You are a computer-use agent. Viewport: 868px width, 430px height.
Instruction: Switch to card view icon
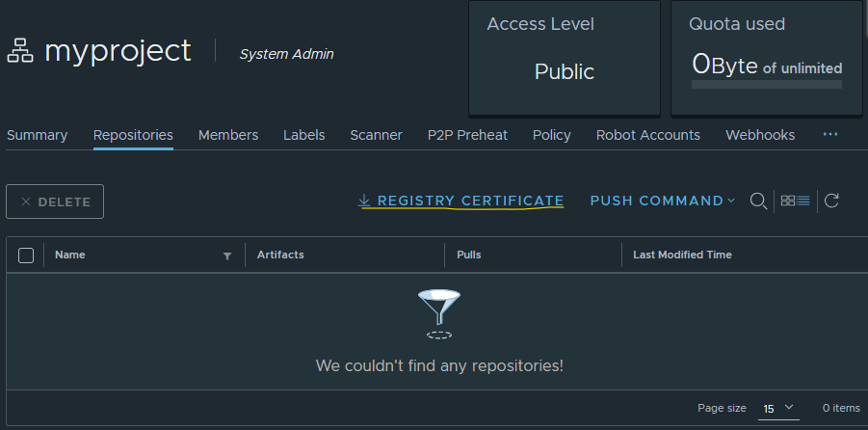[x=787, y=201]
